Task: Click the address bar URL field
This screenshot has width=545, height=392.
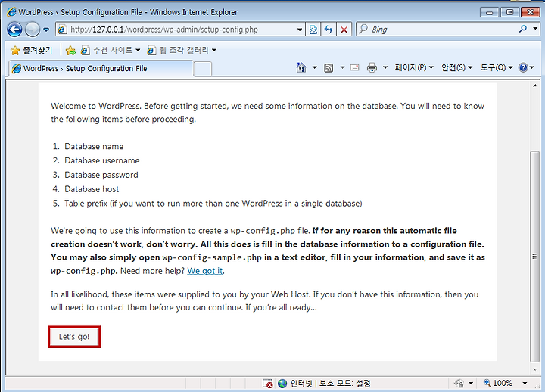Action: (176, 30)
